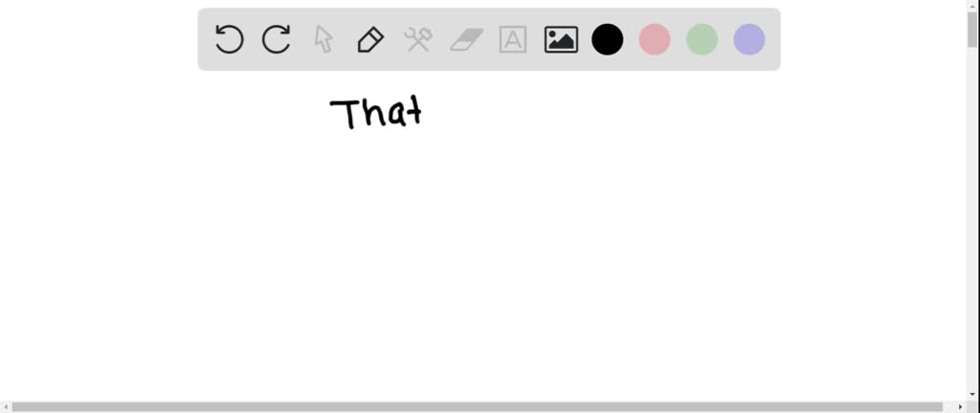Screen dimensions: 980x413
Task: Choose the pink ink color
Action: coord(655,39)
